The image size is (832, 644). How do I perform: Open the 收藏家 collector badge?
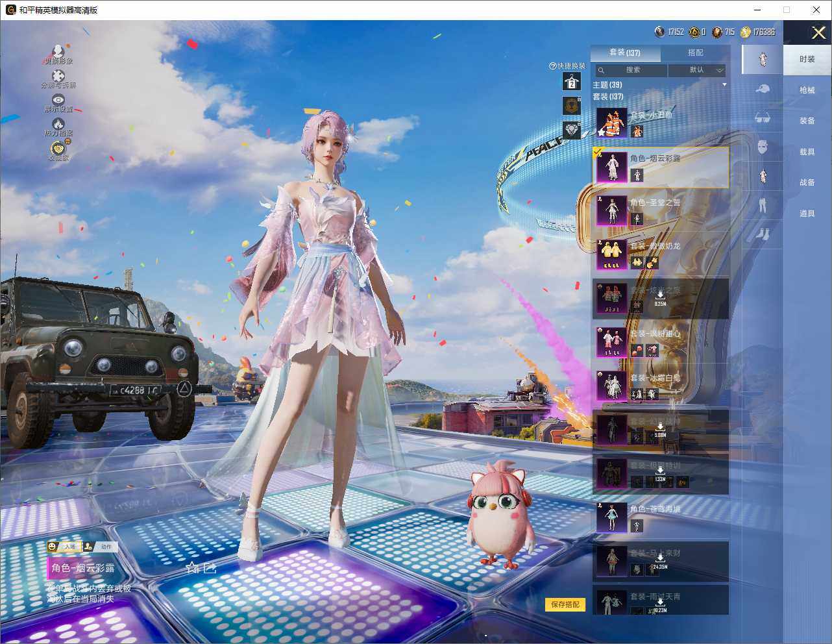(x=58, y=149)
